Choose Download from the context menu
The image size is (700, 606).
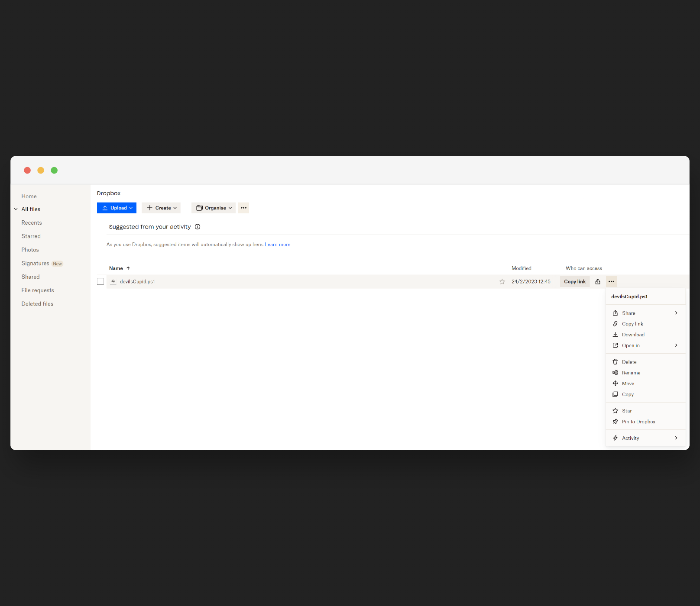(645, 335)
